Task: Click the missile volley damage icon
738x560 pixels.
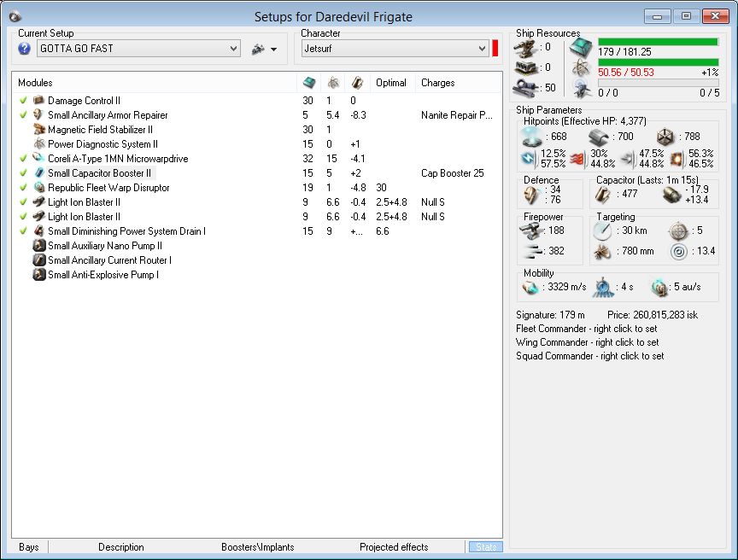Action: pos(531,252)
